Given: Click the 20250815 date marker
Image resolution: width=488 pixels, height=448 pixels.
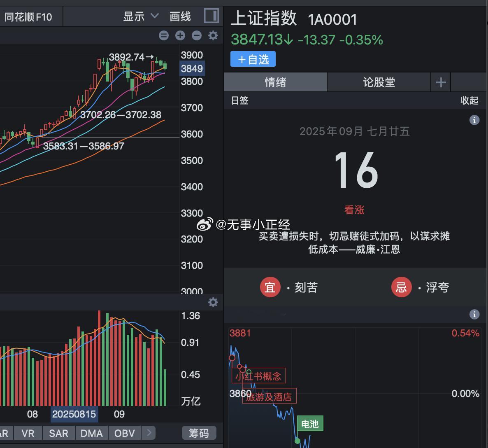Looking at the screenshot, I should pyautogui.click(x=74, y=414).
